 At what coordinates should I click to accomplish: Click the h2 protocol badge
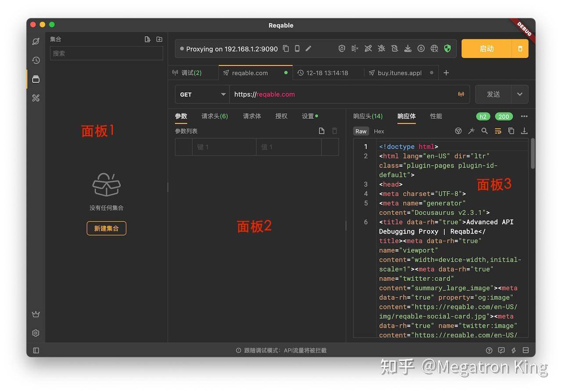tap(483, 116)
